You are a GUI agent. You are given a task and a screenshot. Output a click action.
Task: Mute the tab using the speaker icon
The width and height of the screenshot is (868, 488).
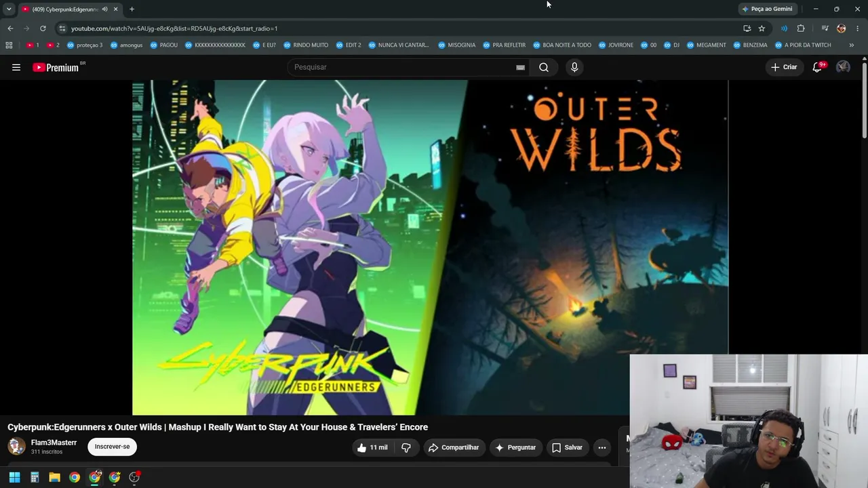click(104, 9)
